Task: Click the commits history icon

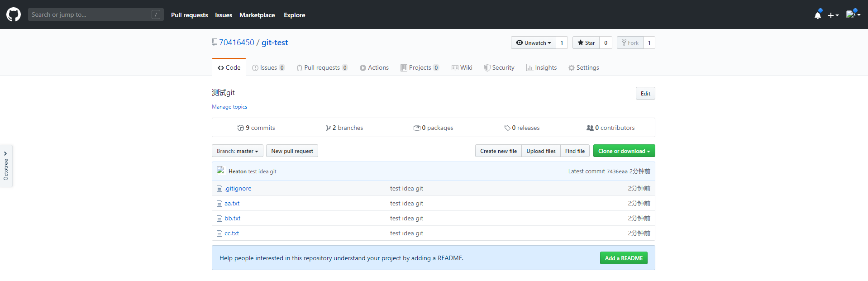Action: (x=241, y=128)
